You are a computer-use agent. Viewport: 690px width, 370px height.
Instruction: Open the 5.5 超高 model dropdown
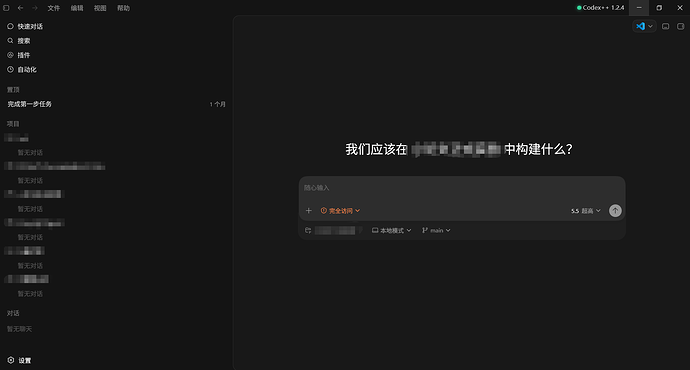pyautogui.click(x=586, y=211)
